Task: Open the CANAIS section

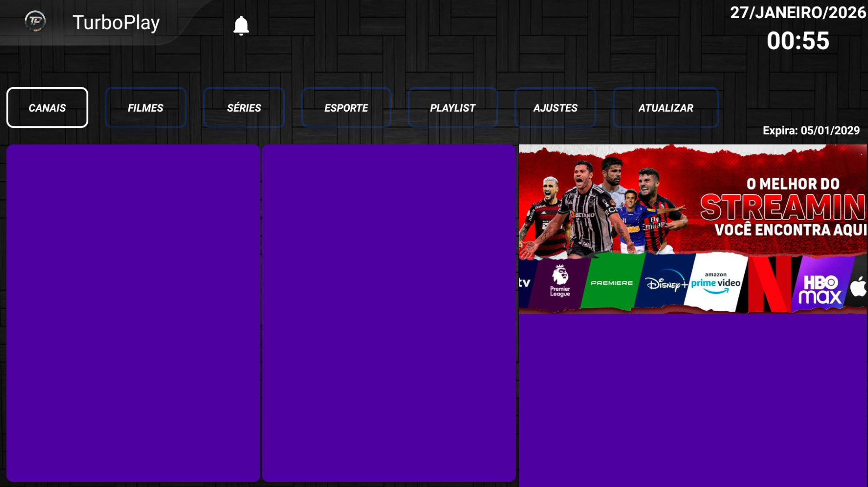Action: pos(47,107)
